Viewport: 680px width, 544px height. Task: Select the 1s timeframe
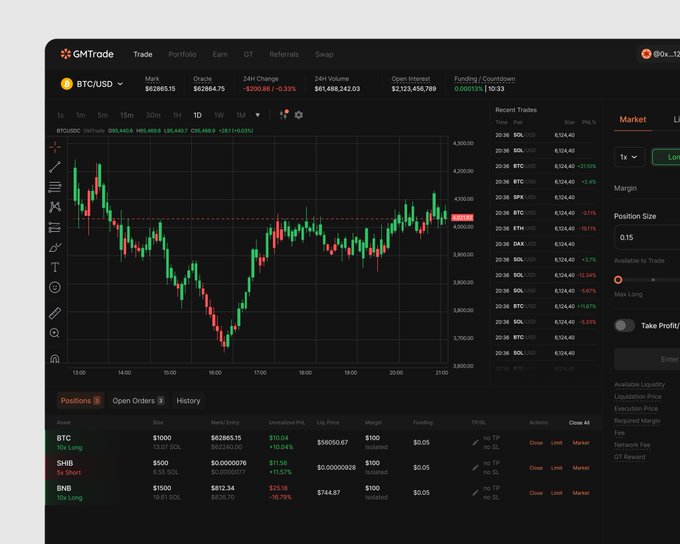pyautogui.click(x=60, y=115)
